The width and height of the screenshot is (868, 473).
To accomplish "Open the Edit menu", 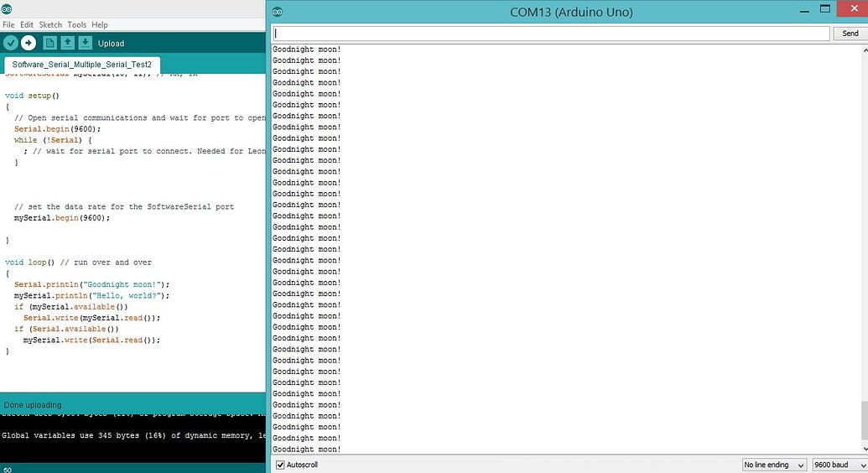I will [x=27, y=25].
